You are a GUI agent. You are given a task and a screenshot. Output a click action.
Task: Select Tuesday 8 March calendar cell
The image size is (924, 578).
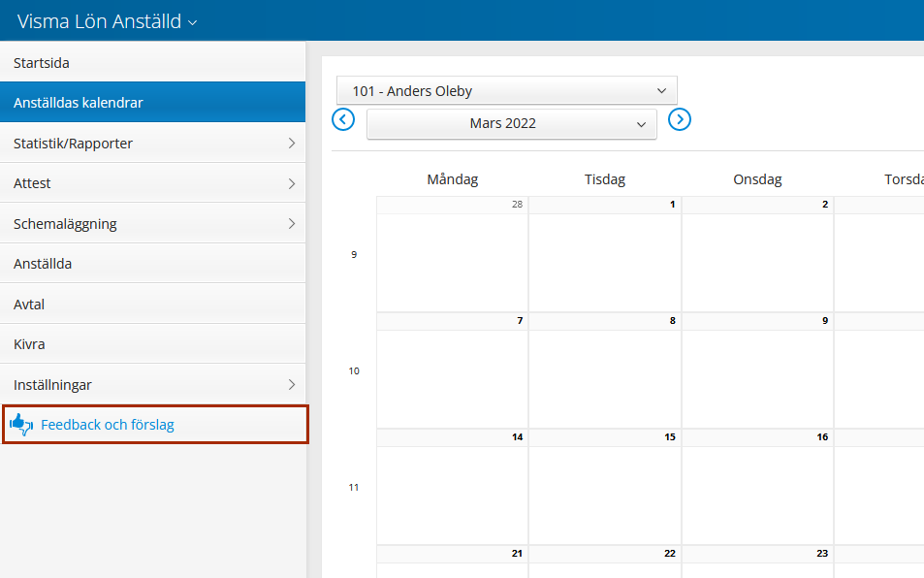605,370
